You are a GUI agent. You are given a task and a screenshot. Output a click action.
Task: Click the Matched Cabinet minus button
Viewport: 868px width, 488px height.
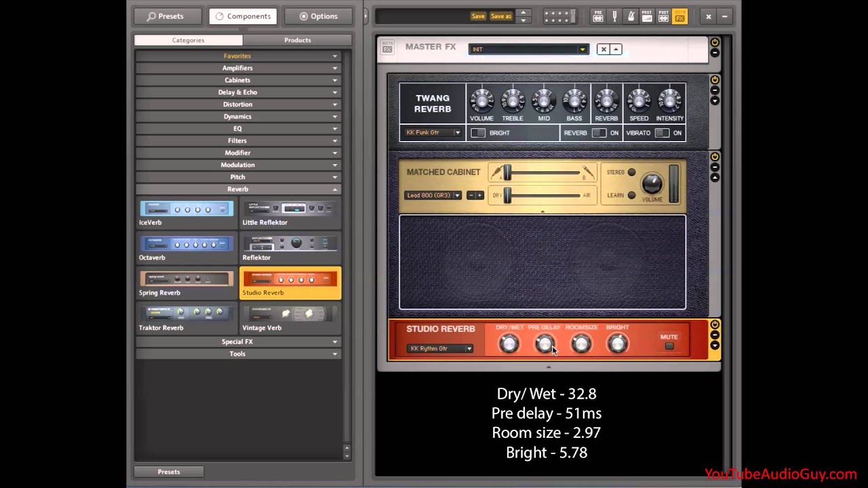point(471,195)
